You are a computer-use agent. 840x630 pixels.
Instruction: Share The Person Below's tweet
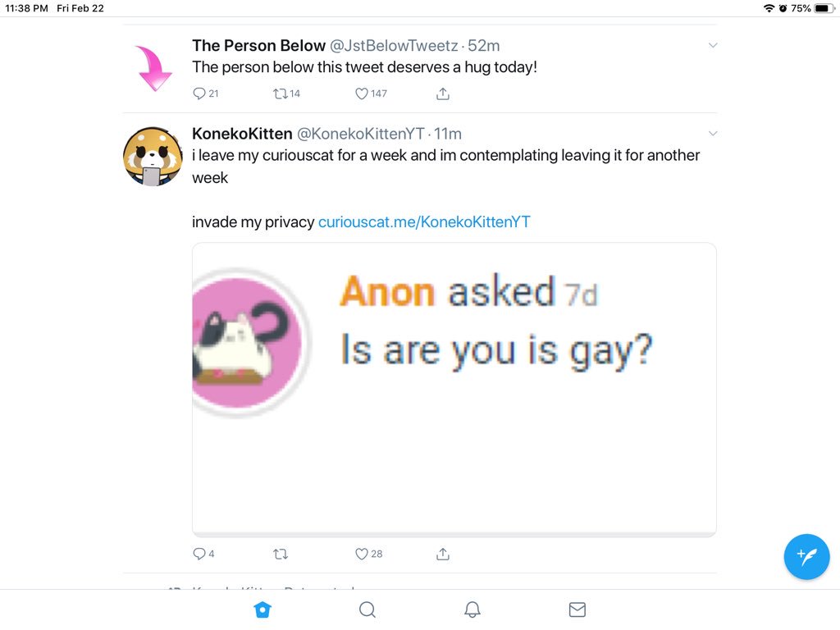click(x=442, y=94)
